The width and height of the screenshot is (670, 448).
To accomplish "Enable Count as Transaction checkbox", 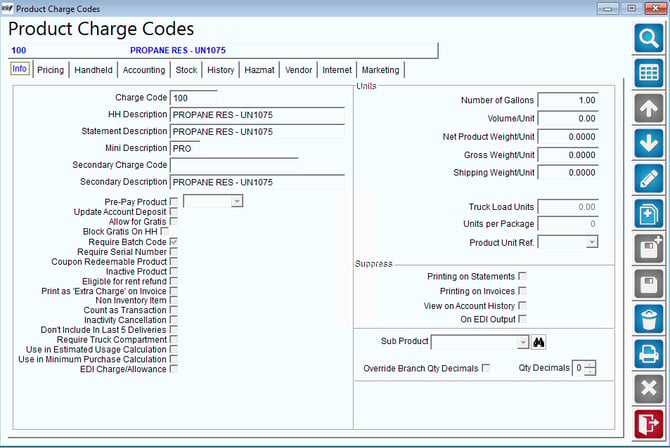I will pos(174,309).
